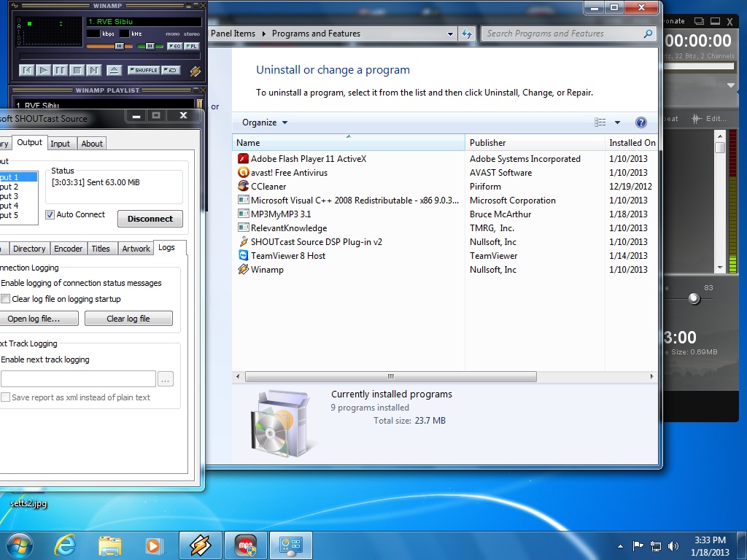The width and height of the screenshot is (747, 560).
Task: Skip to next track in Winamp
Action: click(94, 71)
